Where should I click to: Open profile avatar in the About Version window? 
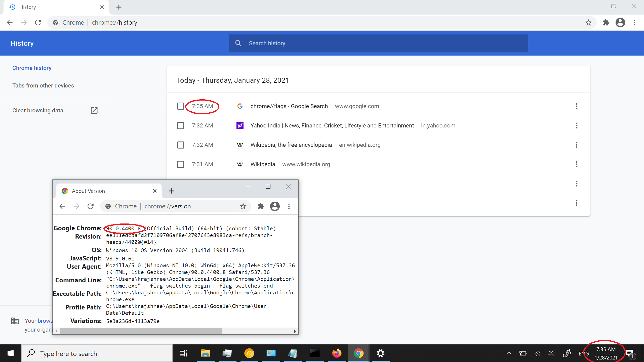pos(275,206)
